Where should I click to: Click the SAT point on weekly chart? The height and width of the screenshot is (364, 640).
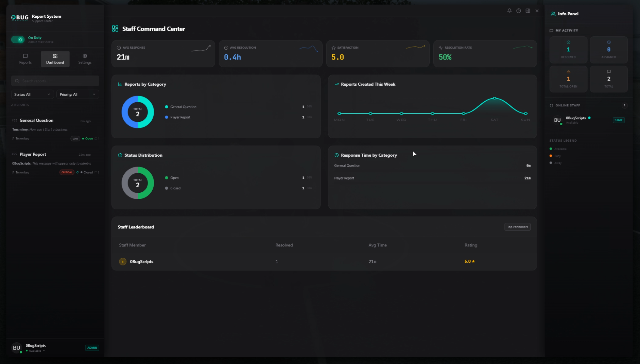(495, 98)
